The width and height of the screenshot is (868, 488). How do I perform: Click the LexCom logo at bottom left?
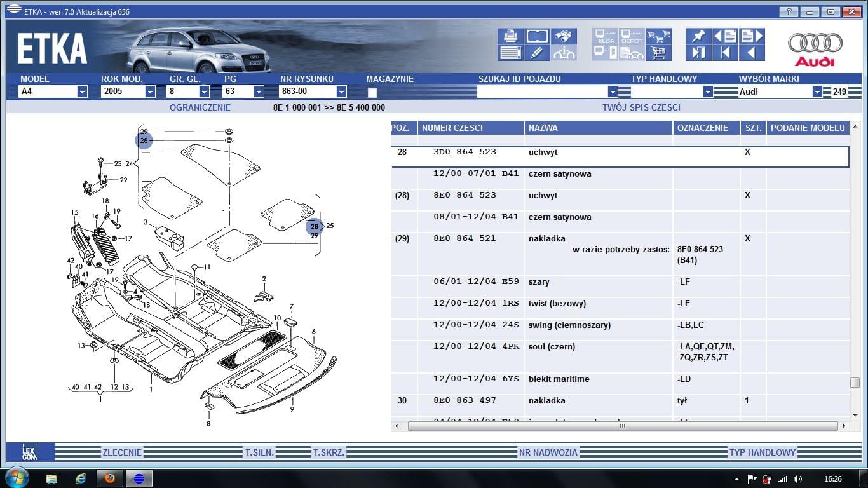tap(30, 452)
